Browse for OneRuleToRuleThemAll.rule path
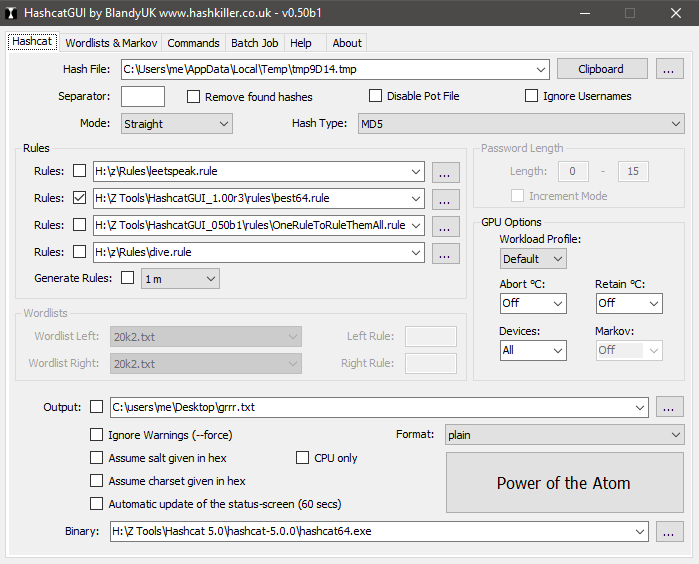The width and height of the screenshot is (699, 564). pos(446,225)
